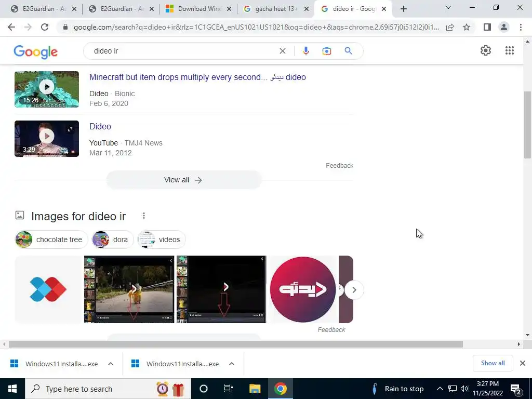Open the Chrome three-dot menu

pyautogui.click(x=521, y=27)
